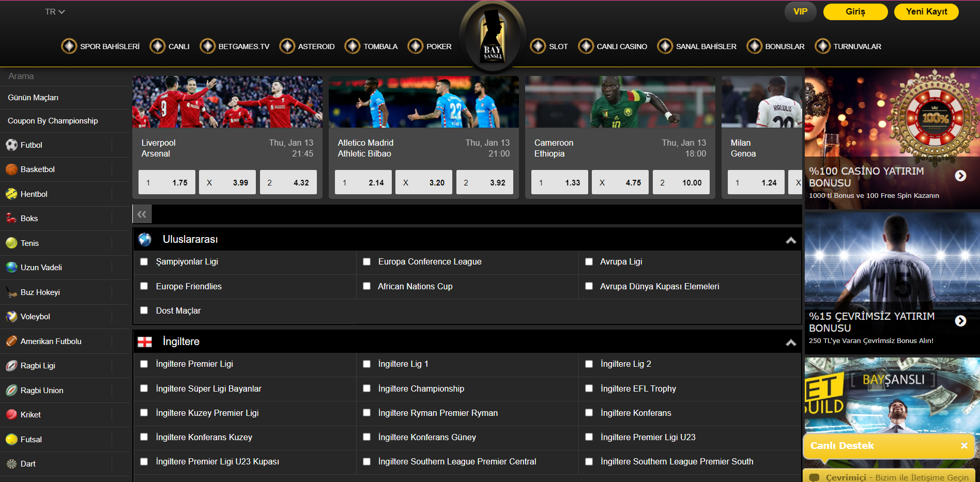Select Milan win odds 1.24
The width and height of the screenshot is (980, 482).
click(756, 182)
